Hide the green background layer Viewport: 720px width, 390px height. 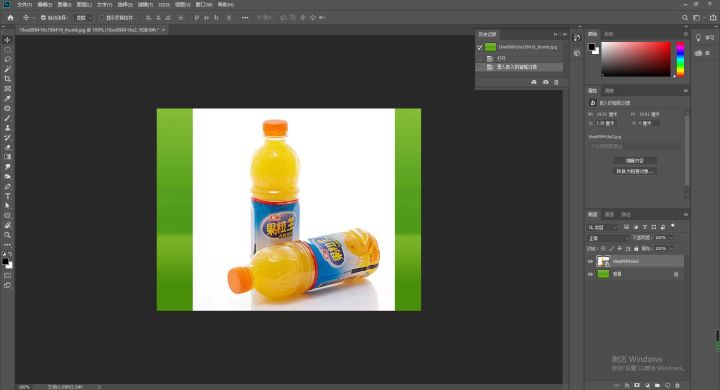[x=591, y=274]
